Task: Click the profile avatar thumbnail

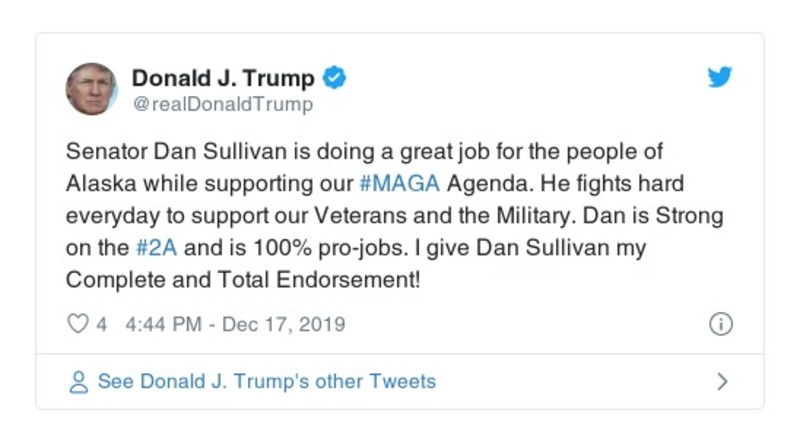Action: [x=92, y=88]
